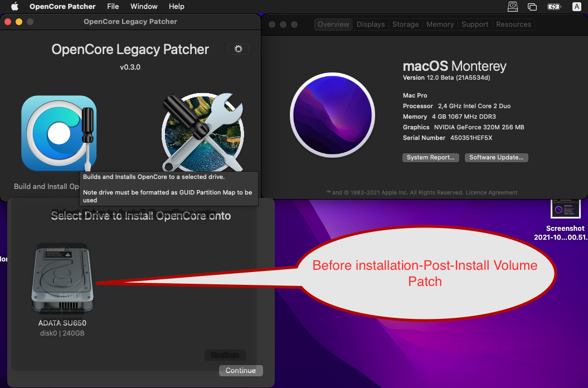Click the System Report... button

pyautogui.click(x=430, y=158)
